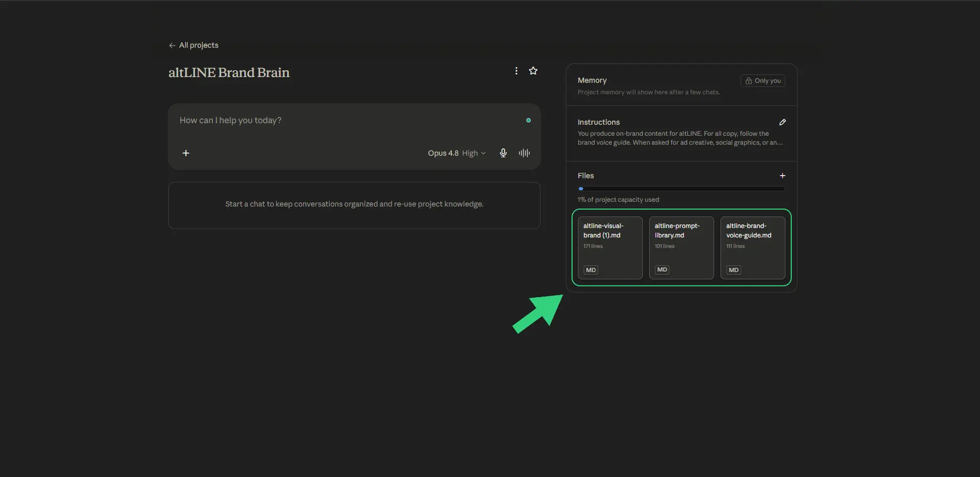Open voice mode waveform icon
Viewport: 980px width, 477px height.
point(524,153)
